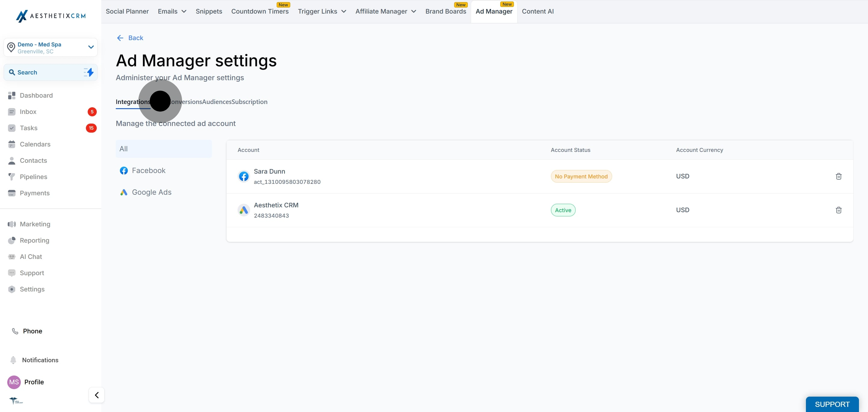Click trash icon for Aesthetix CRM account
Screen dimensions: 868x412
838,210
